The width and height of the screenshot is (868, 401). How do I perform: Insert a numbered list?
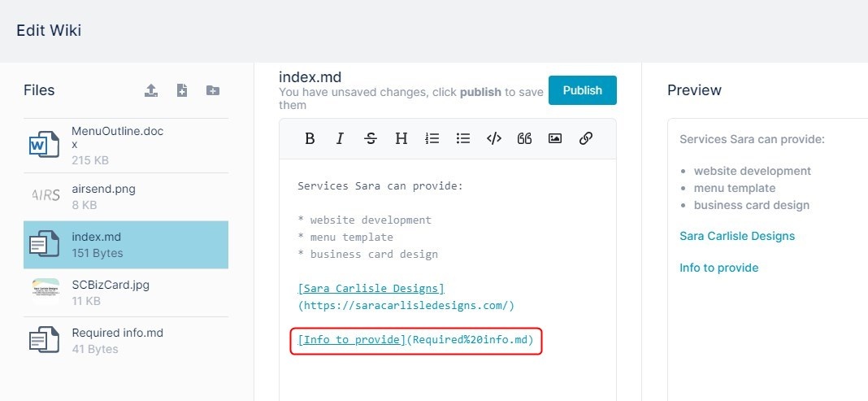pyautogui.click(x=432, y=138)
